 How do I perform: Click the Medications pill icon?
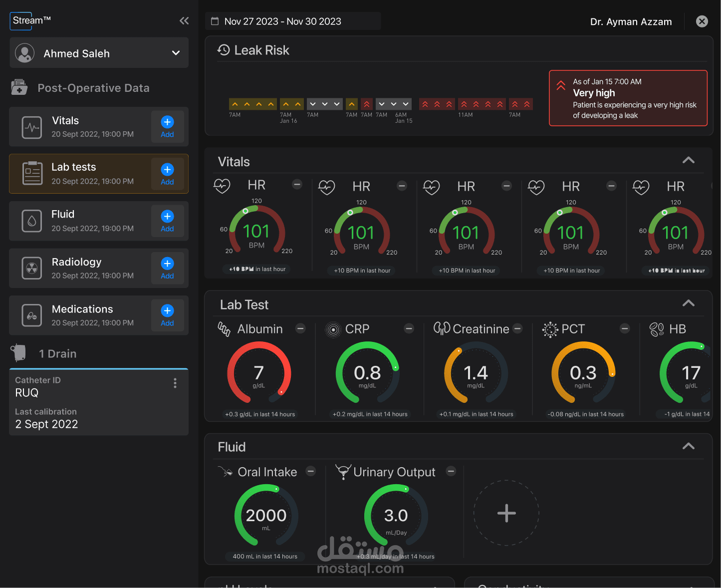click(32, 315)
